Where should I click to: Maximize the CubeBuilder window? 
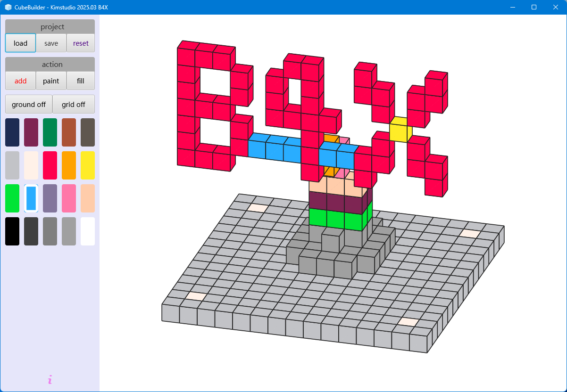pos(534,7)
